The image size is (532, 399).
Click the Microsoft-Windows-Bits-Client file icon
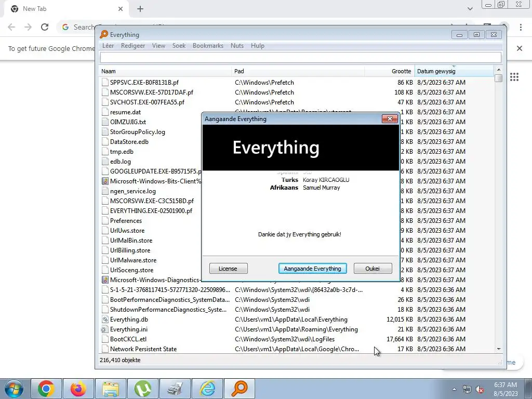tap(105, 181)
